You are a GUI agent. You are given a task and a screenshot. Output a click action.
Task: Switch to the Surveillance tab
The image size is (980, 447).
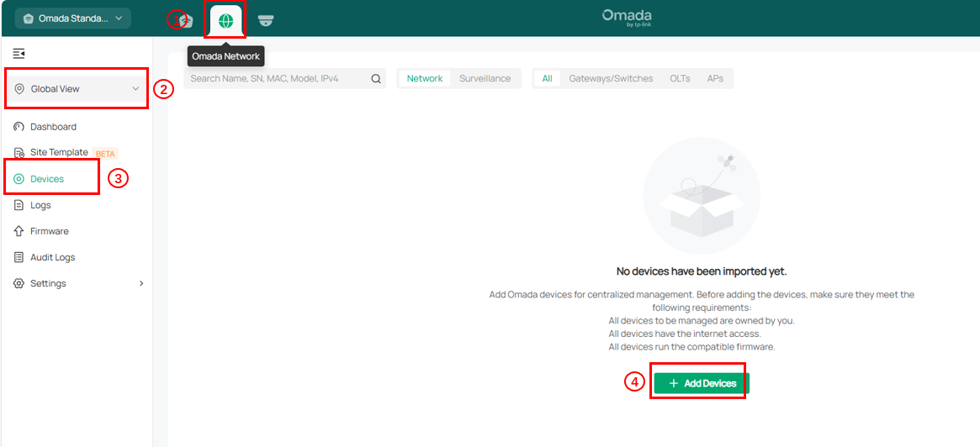(x=485, y=79)
